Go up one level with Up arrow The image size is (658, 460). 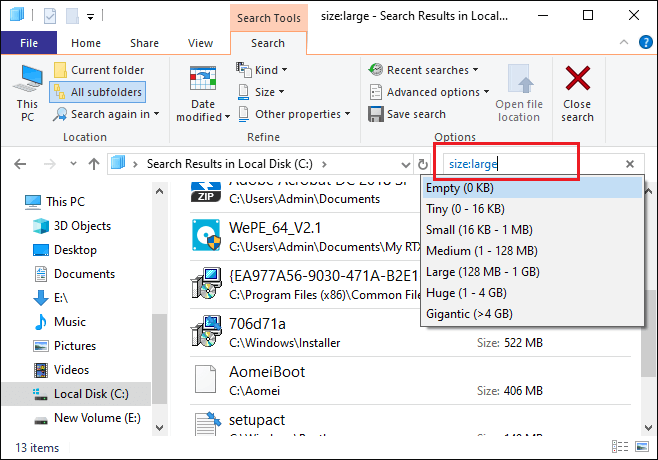(x=94, y=164)
